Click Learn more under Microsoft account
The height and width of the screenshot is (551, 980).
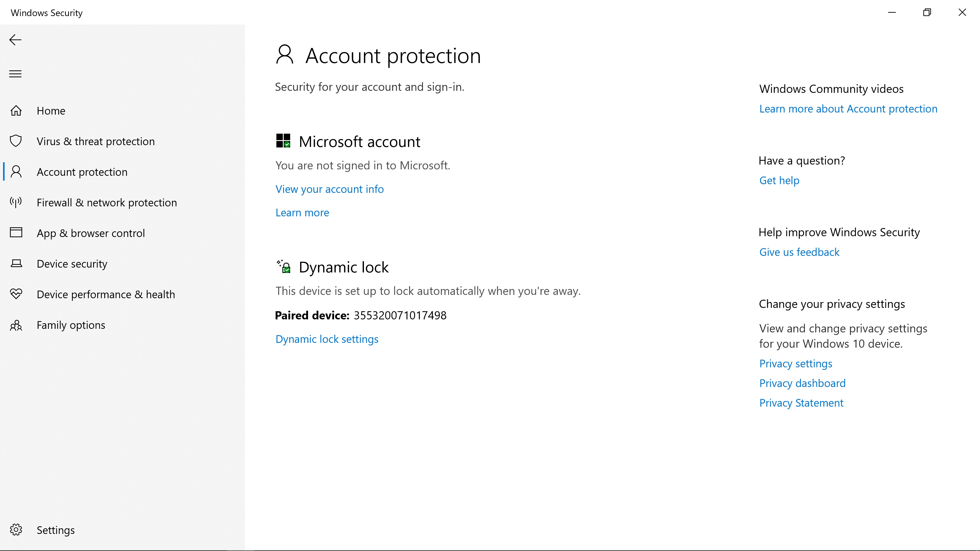pos(302,212)
